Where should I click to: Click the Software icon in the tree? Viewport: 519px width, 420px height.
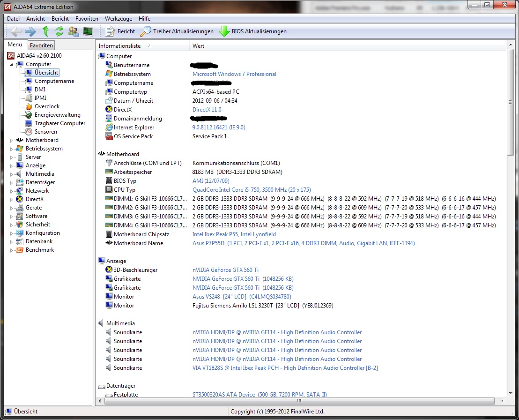(20, 216)
